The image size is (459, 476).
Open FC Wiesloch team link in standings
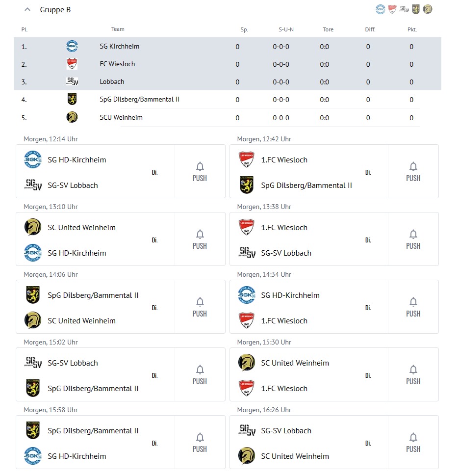[117, 64]
